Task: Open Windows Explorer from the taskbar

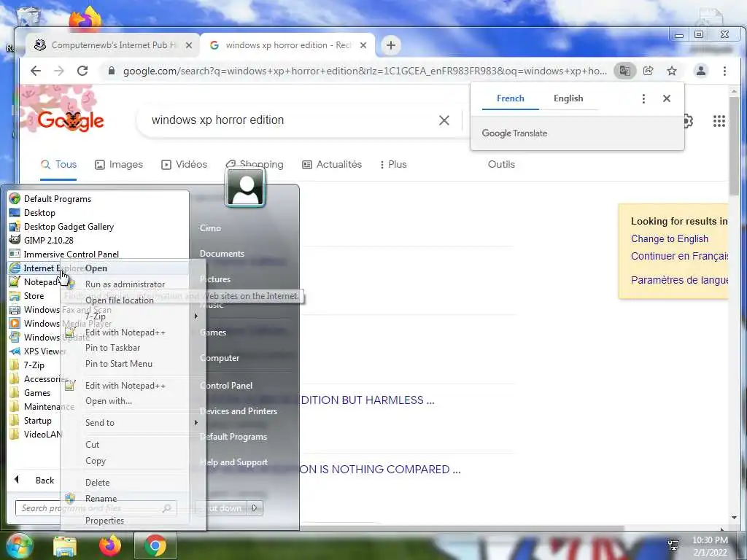Action: click(x=65, y=546)
